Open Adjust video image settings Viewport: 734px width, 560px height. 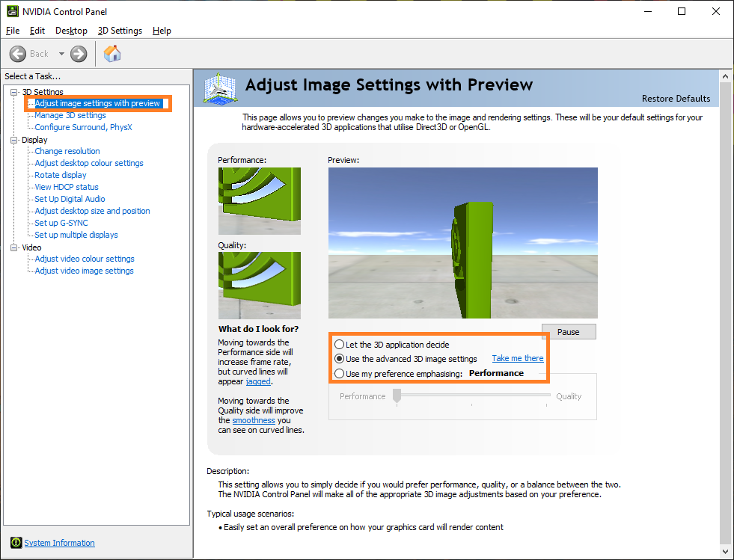pyautogui.click(x=85, y=271)
